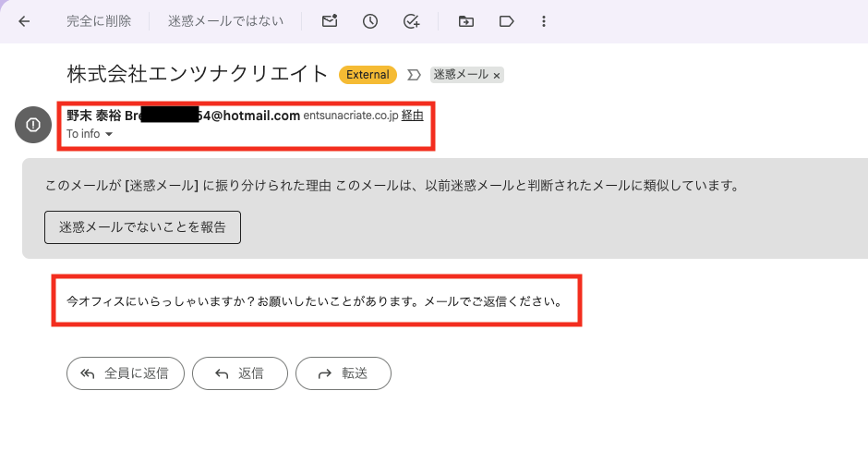The height and width of the screenshot is (452, 868).
Task: Forward the email with 転送
Action: pos(344,373)
